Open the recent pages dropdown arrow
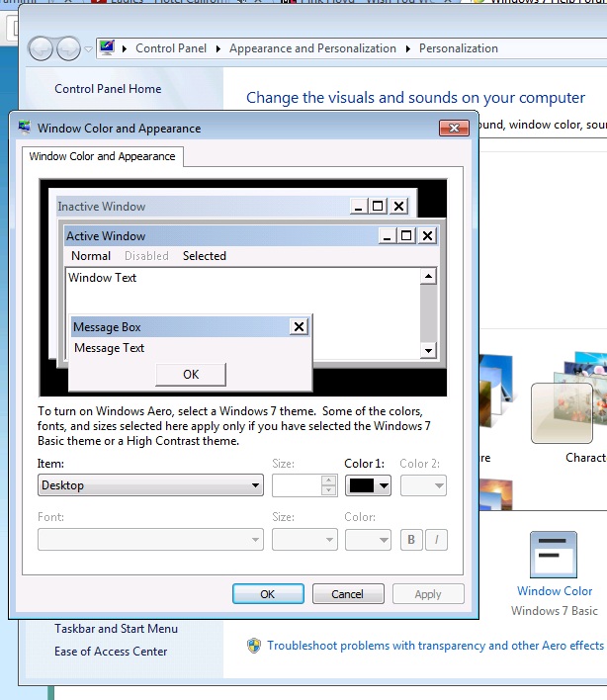The width and height of the screenshot is (607, 700). pyautogui.click(x=88, y=49)
